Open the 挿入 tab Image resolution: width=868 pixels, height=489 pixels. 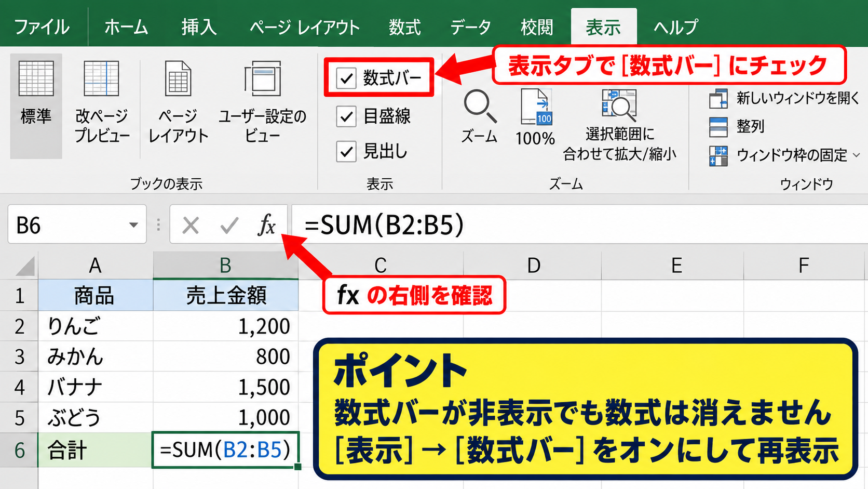tap(199, 27)
